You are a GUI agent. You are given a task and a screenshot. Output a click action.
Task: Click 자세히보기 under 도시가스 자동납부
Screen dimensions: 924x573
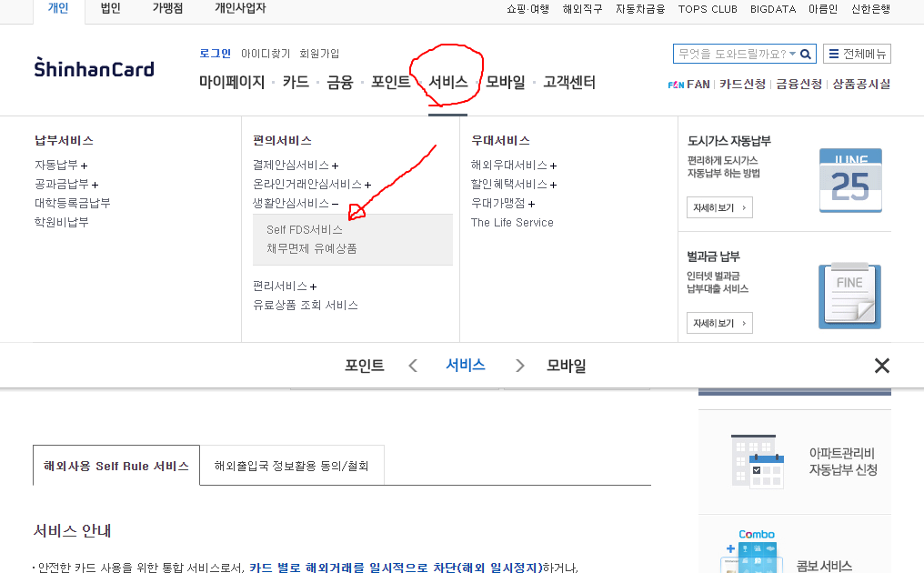[x=719, y=207]
